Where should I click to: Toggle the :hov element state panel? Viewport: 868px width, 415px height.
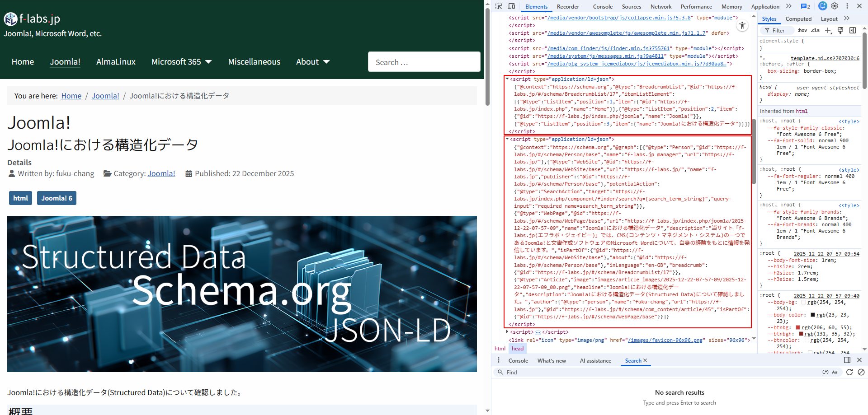pos(802,30)
